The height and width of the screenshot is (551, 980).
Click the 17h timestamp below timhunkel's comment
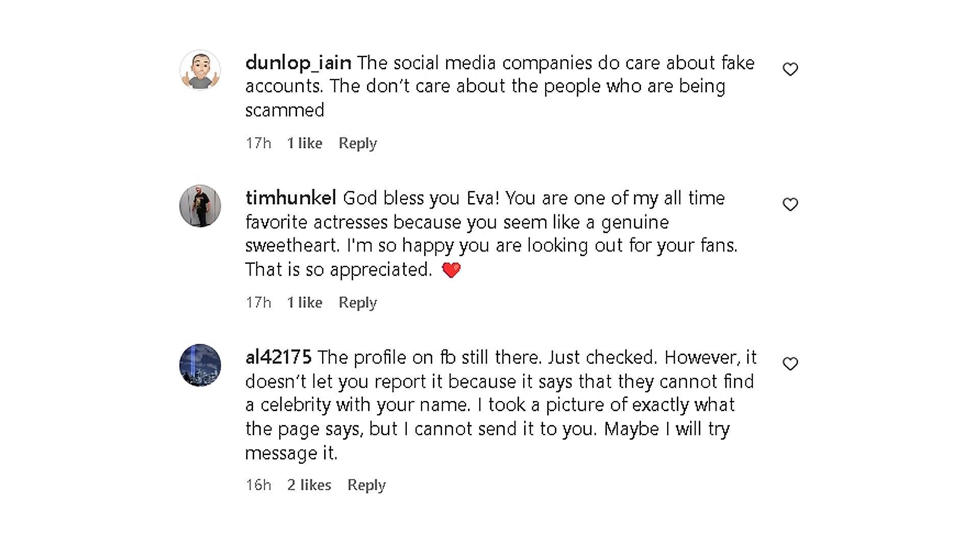[x=258, y=303]
